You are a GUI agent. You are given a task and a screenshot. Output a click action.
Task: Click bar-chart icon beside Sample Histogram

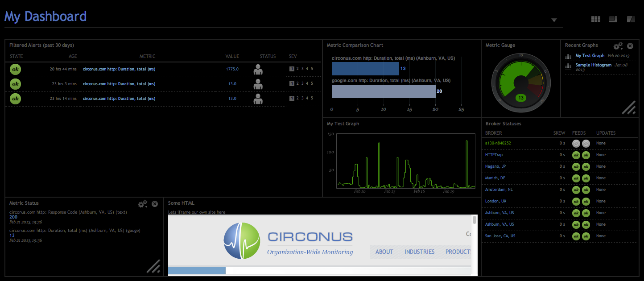click(568, 66)
